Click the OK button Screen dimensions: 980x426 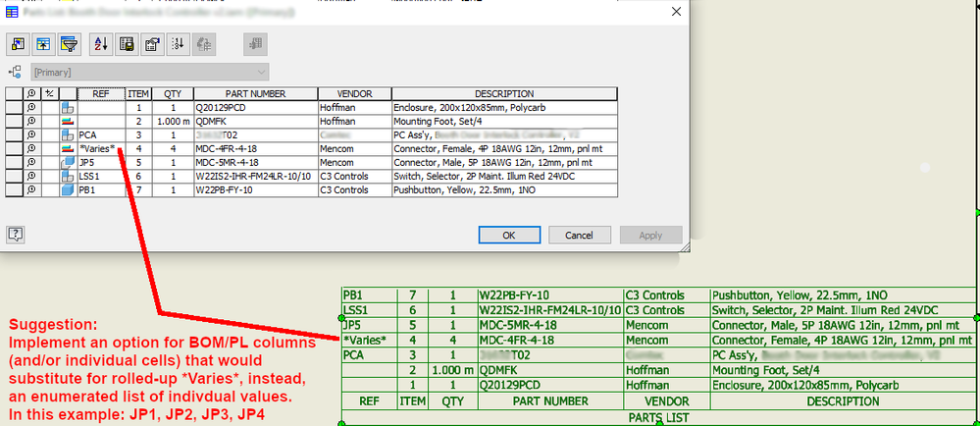[509, 236]
